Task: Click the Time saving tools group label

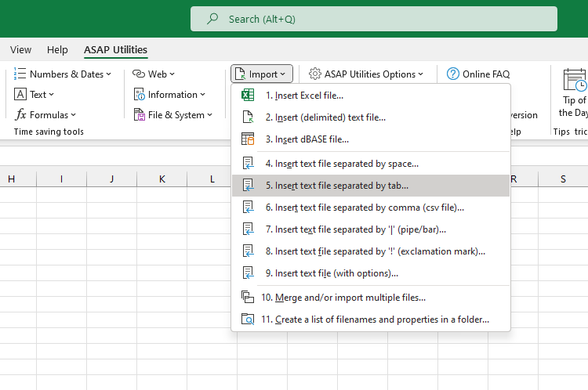Action: [49, 132]
